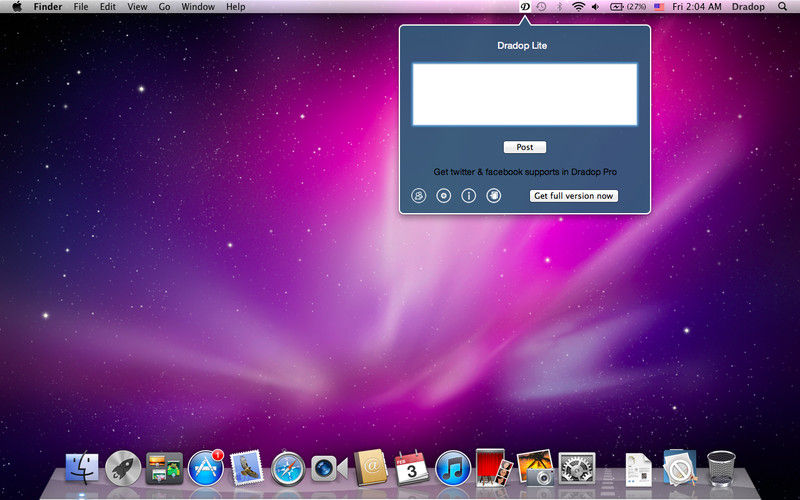800x500 pixels.
Task: Open the US flag input menu
Action: pyautogui.click(x=659, y=7)
